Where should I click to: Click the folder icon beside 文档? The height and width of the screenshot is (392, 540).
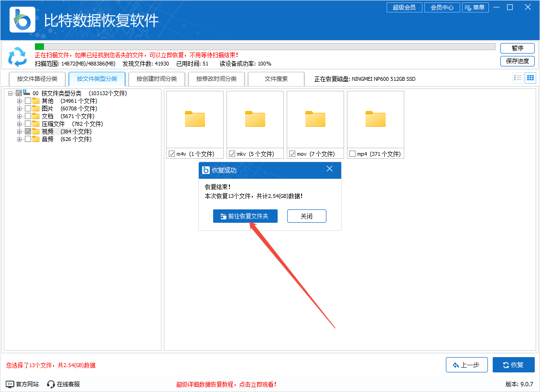tap(36, 116)
